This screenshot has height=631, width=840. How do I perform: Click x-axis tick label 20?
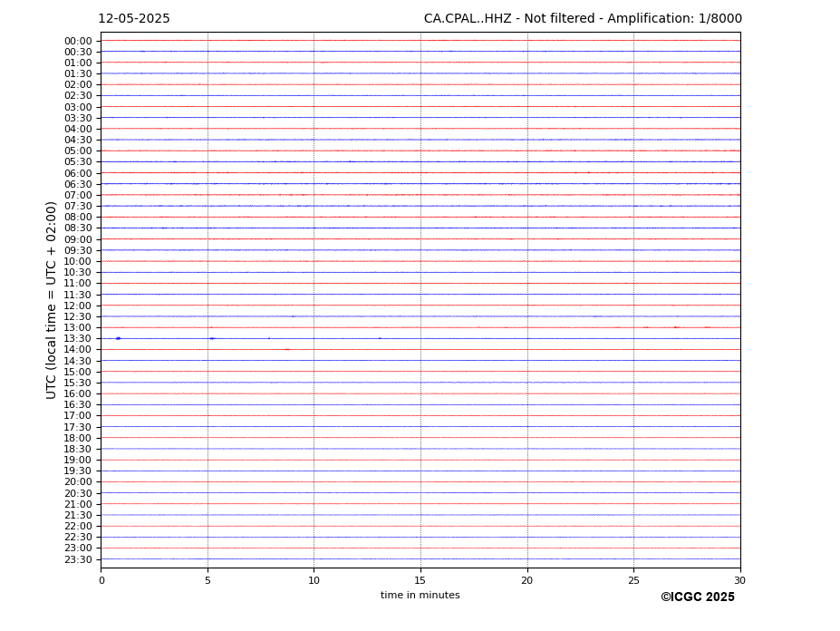point(527,580)
